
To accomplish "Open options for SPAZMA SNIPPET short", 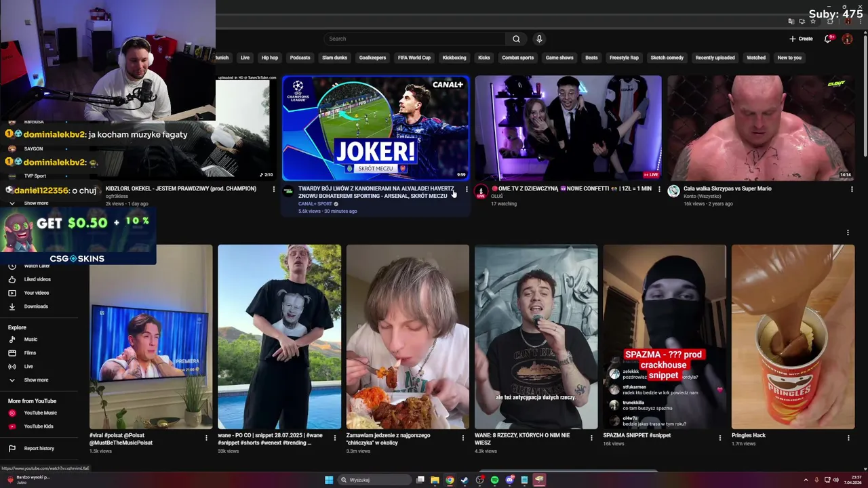I will [x=720, y=438].
